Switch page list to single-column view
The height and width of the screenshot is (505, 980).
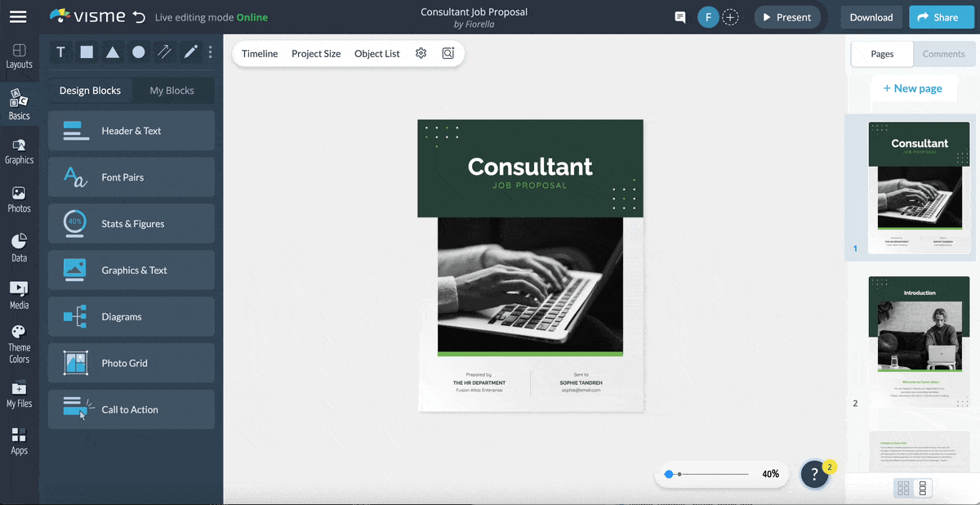[x=923, y=488]
